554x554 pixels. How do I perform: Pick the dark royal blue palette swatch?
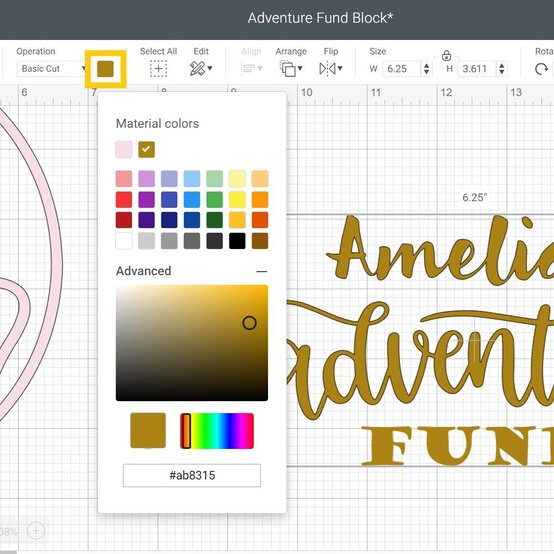(192, 220)
